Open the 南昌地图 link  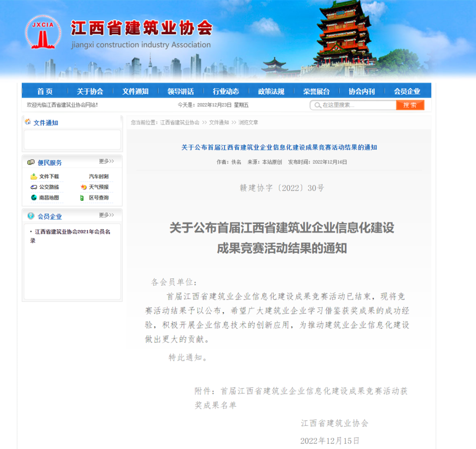[49, 198]
